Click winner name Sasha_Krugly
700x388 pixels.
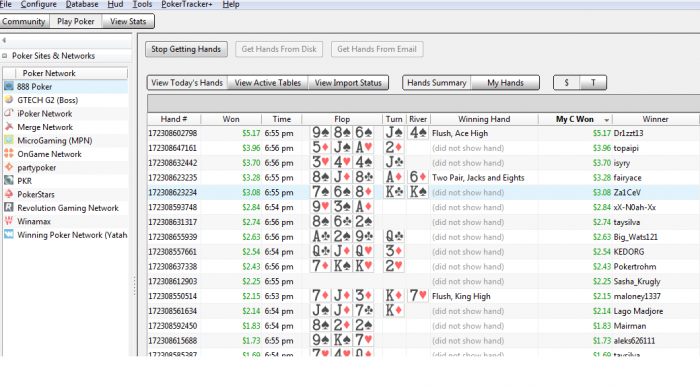[x=637, y=282]
